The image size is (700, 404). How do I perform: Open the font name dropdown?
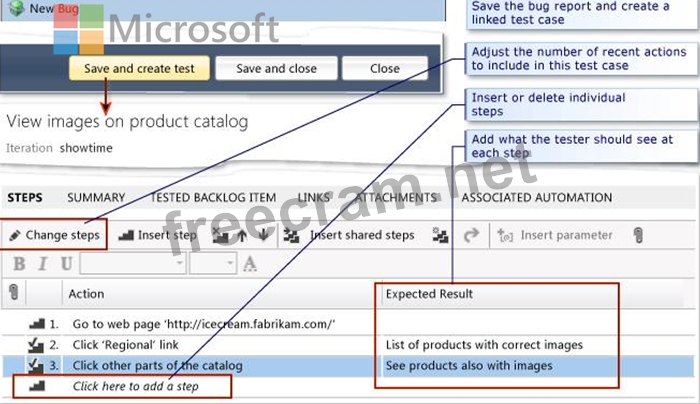point(133,263)
